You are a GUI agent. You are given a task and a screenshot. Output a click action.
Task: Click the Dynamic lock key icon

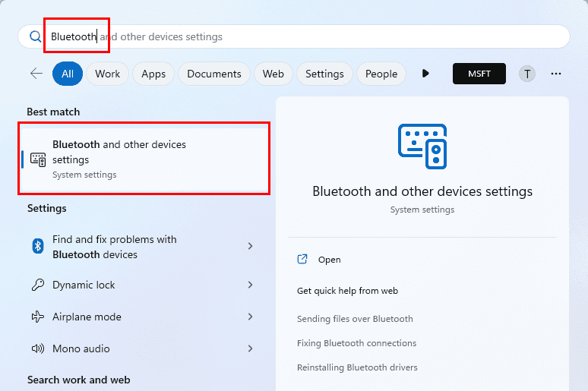click(x=38, y=285)
